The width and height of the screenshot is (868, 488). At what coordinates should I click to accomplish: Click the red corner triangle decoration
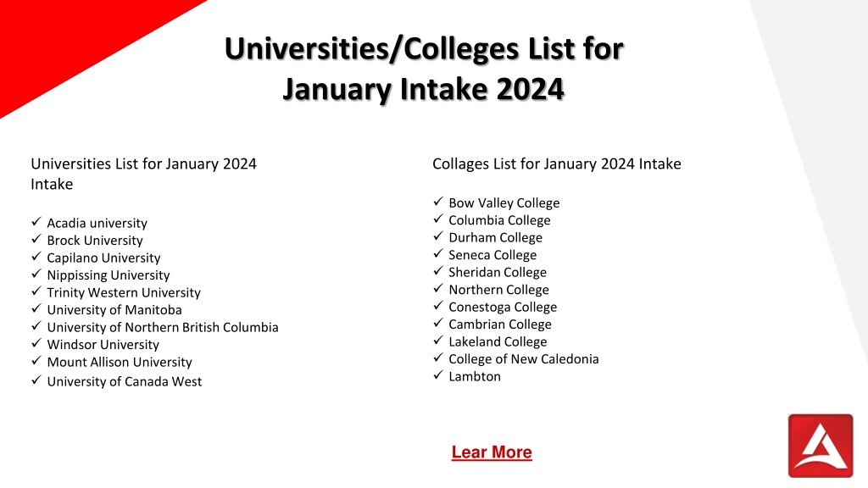coord(66,39)
